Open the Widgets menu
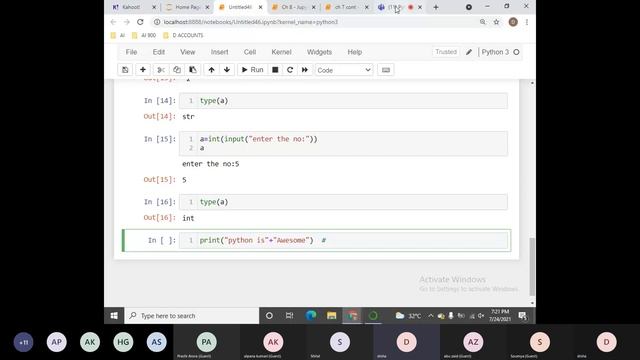 (319, 52)
